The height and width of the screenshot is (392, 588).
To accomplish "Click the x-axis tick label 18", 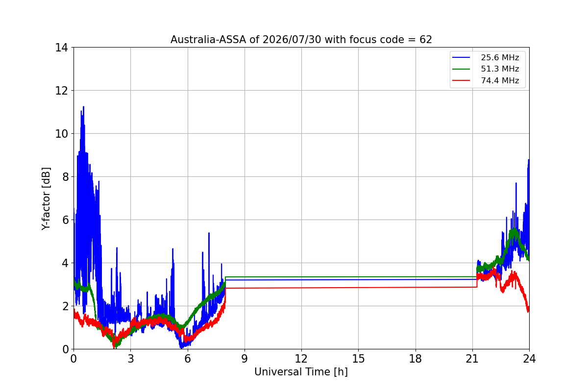I will (x=416, y=358).
